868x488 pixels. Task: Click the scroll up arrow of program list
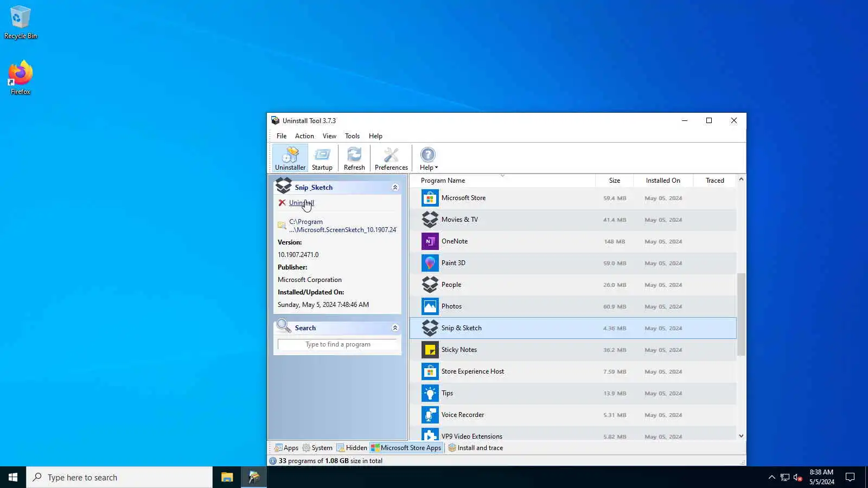[741, 179]
